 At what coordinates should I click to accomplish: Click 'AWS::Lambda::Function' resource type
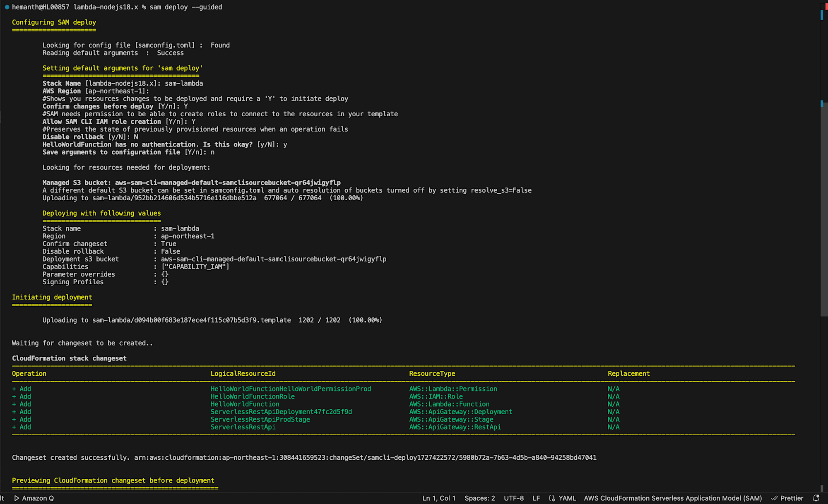449,404
